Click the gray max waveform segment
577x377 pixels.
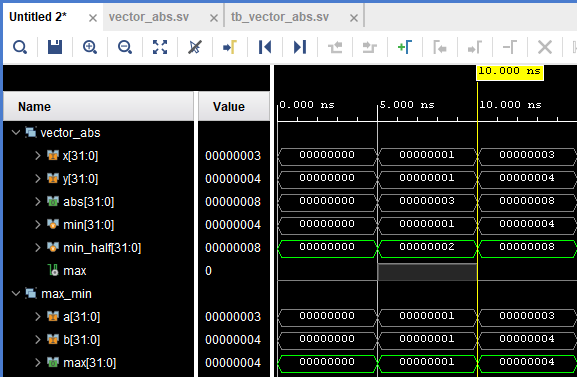click(x=427, y=272)
